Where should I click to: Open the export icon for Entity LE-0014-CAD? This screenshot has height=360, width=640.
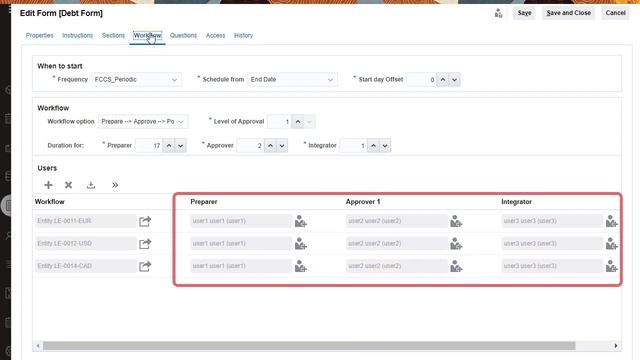click(x=145, y=266)
